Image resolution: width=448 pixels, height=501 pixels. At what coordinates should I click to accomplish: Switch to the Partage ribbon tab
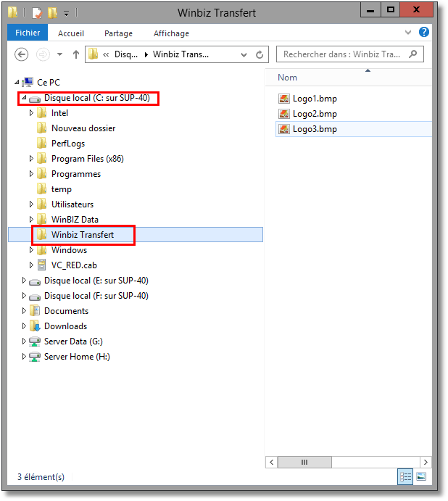click(118, 33)
